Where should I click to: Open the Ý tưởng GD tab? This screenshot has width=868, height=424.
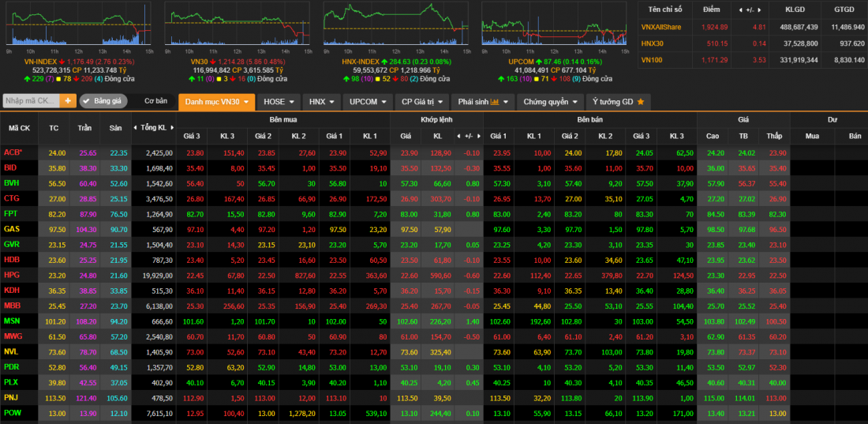point(618,102)
